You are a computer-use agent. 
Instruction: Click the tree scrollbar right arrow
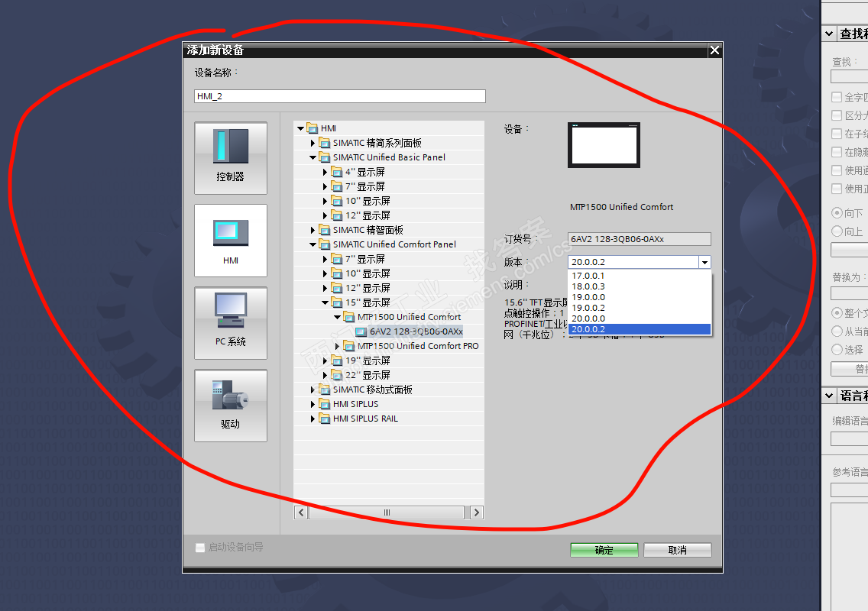(477, 512)
